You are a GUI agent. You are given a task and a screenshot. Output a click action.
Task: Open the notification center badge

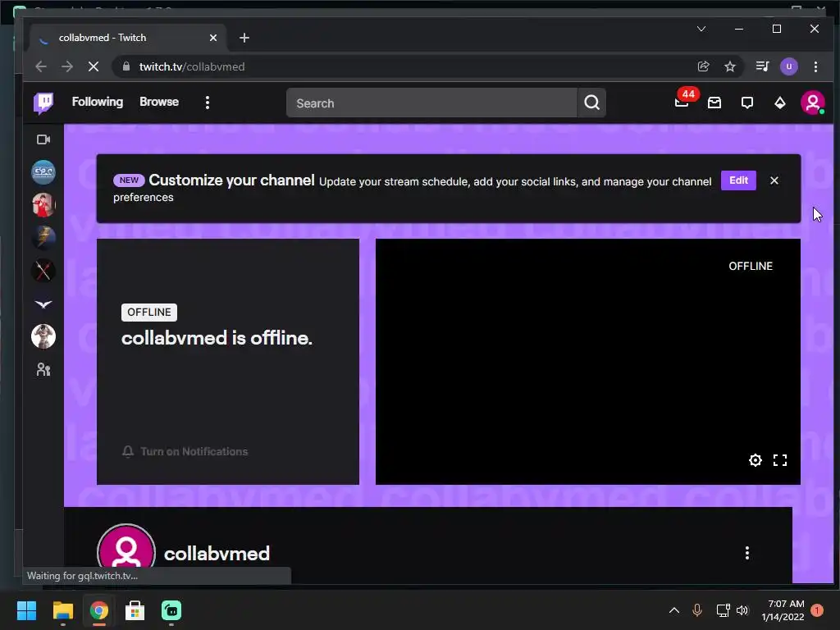817,610
